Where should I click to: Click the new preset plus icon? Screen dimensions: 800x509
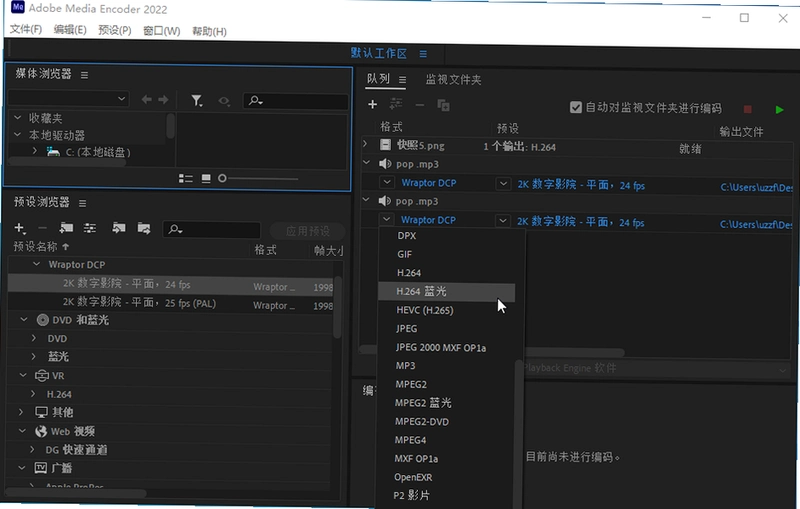[20, 227]
